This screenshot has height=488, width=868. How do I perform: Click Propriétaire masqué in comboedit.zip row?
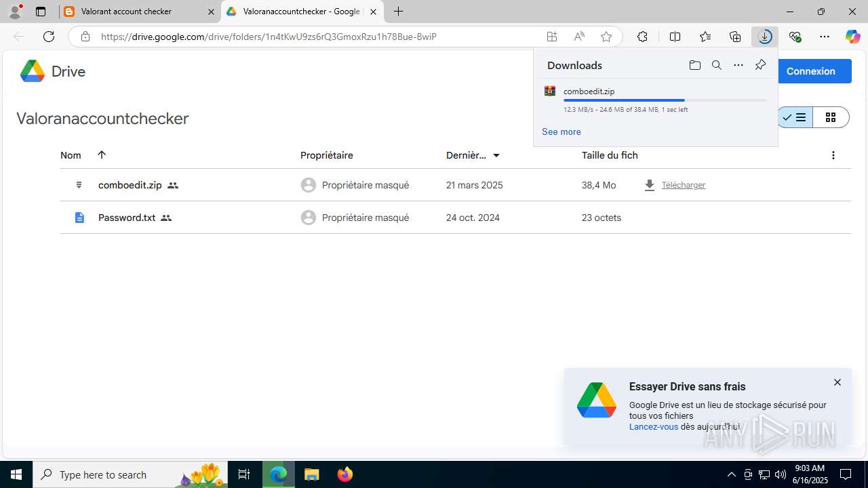click(x=366, y=185)
